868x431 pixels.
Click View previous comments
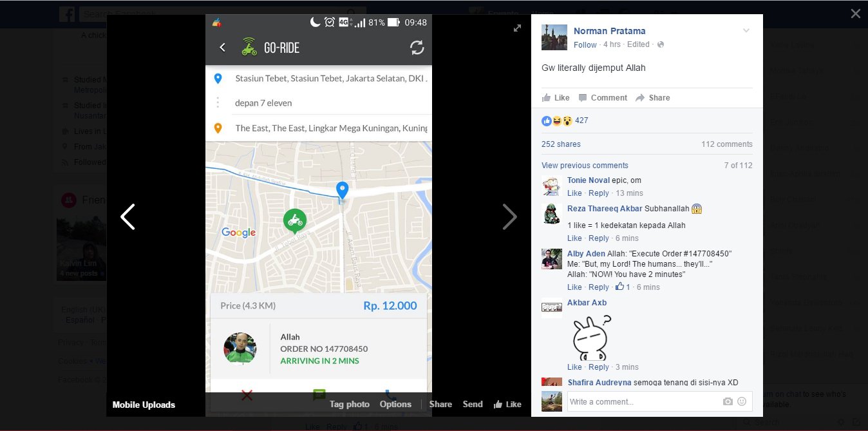click(x=585, y=166)
